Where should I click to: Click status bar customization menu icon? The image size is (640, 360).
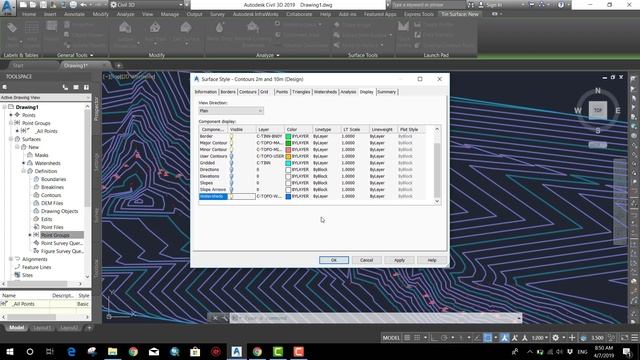635,338
